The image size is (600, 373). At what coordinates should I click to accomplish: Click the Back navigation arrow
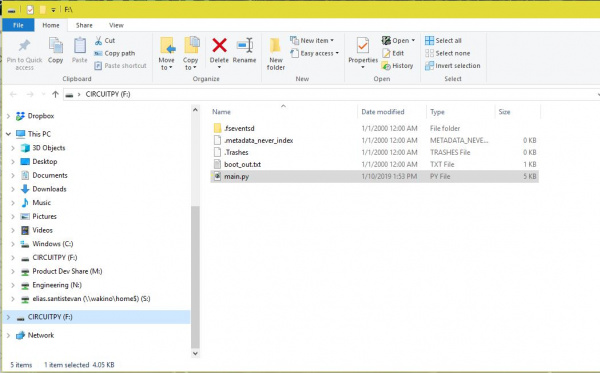(13, 94)
